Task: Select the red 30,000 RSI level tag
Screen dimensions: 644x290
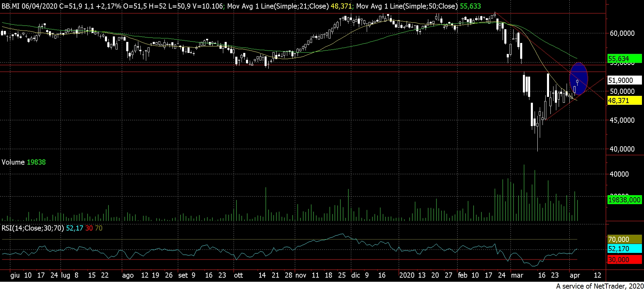Action: pos(624,260)
